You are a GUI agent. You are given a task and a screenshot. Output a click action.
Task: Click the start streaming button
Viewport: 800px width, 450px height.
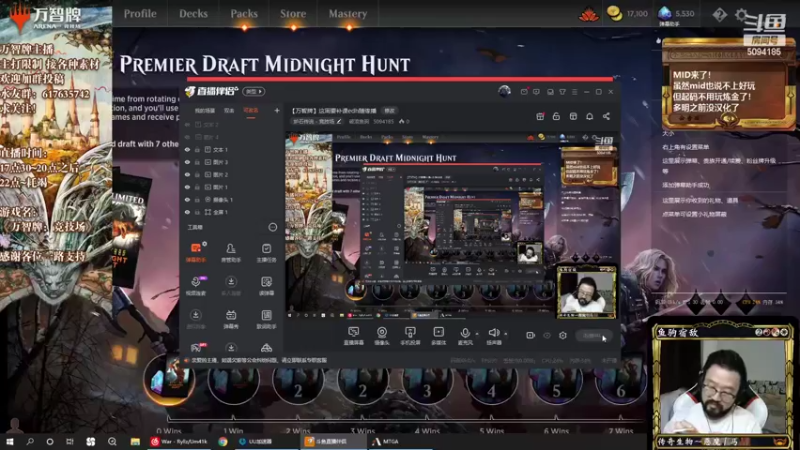593,336
